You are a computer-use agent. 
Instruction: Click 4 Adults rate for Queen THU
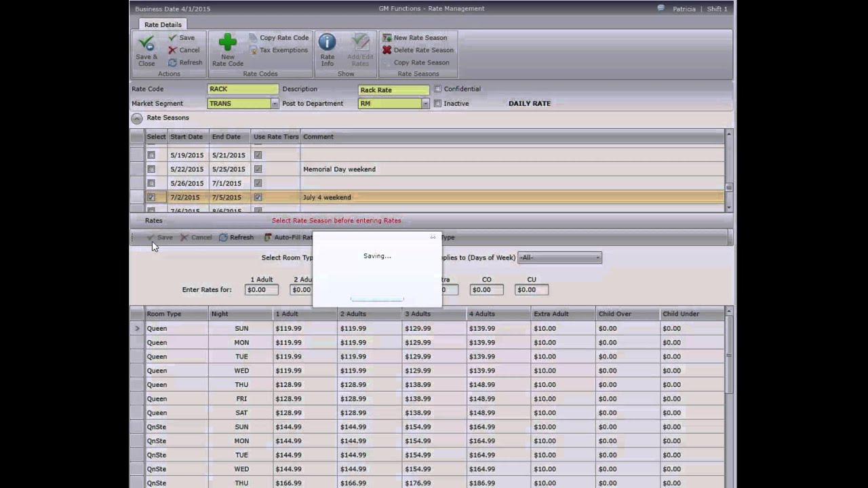point(498,384)
